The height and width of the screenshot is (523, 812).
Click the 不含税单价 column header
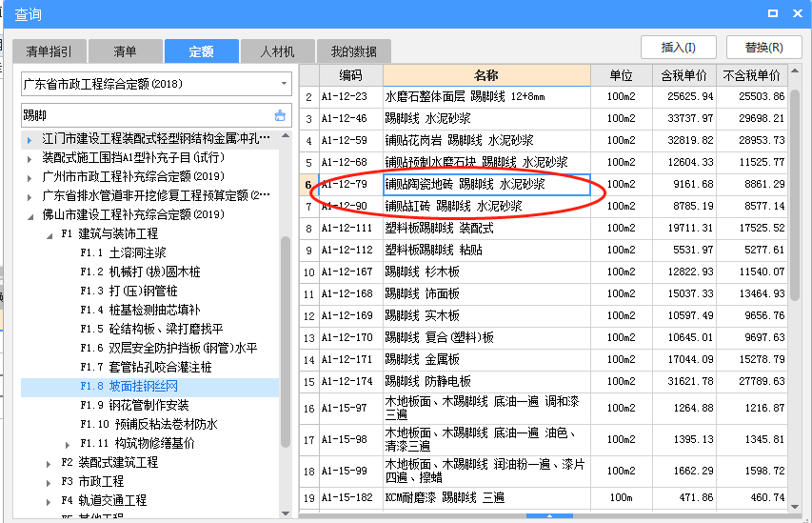(751, 75)
